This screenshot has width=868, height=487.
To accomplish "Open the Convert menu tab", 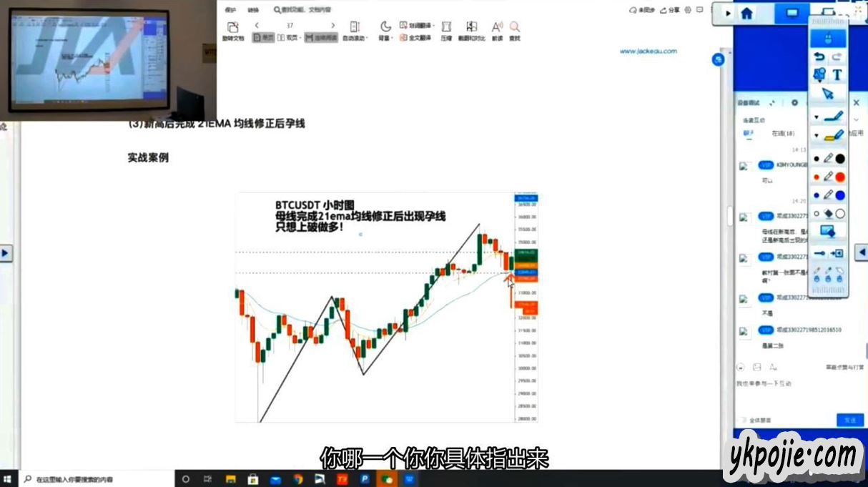I will [x=253, y=10].
